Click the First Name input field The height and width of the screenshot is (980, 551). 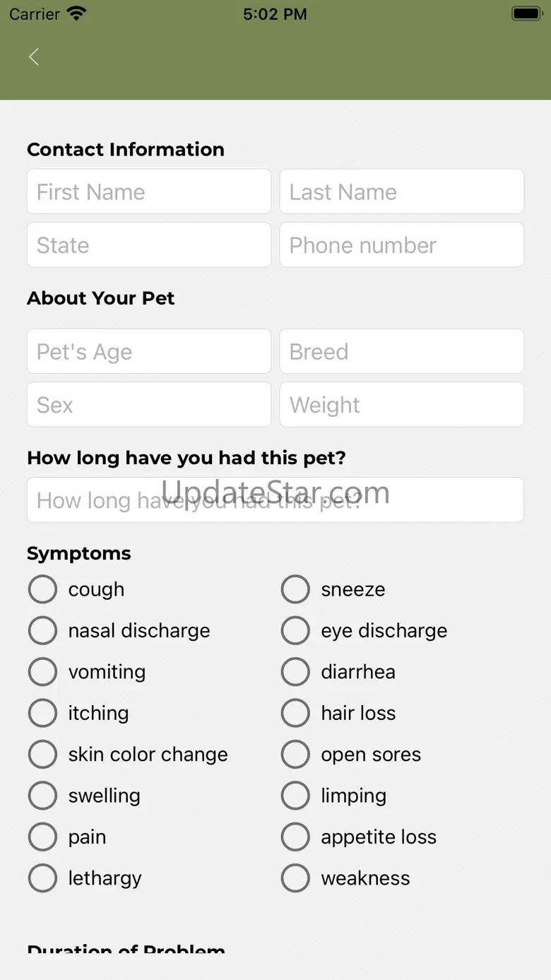pos(149,191)
